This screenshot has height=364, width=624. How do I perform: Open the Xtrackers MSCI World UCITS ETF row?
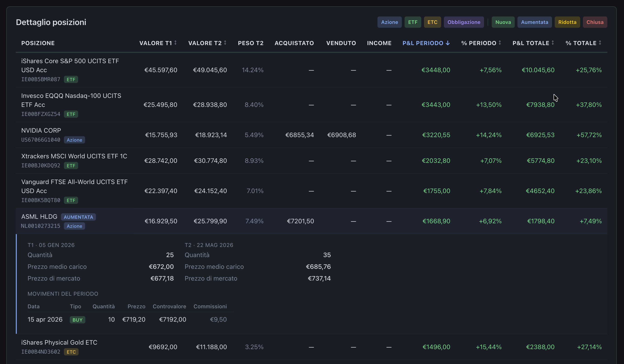312,161
